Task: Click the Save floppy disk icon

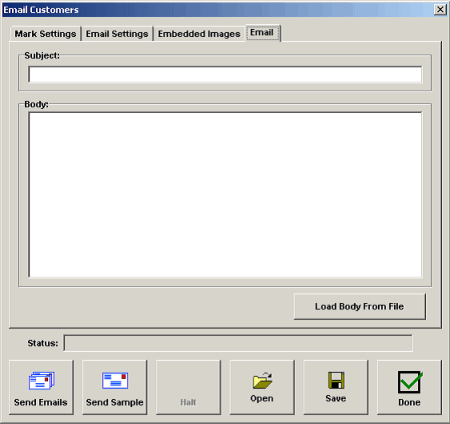Action: pyautogui.click(x=336, y=380)
